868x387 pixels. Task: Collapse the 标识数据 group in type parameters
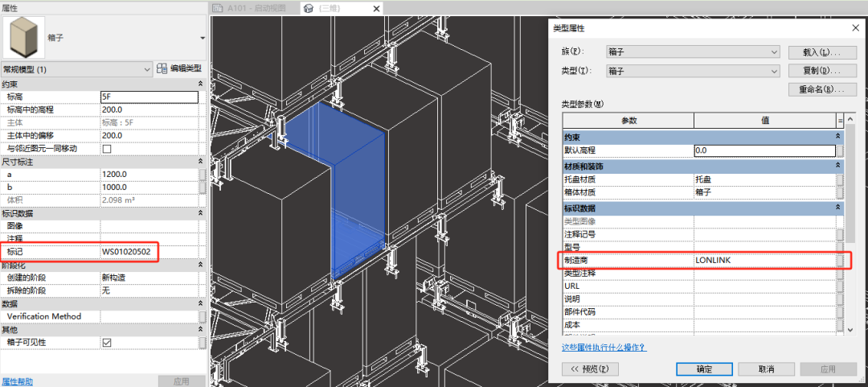[838, 208]
